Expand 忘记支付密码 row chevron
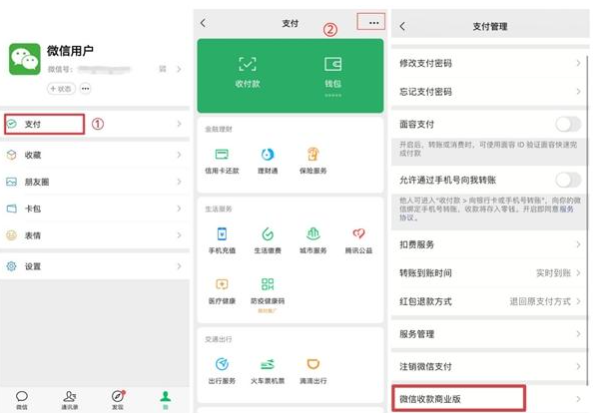598x413 pixels. coord(578,92)
